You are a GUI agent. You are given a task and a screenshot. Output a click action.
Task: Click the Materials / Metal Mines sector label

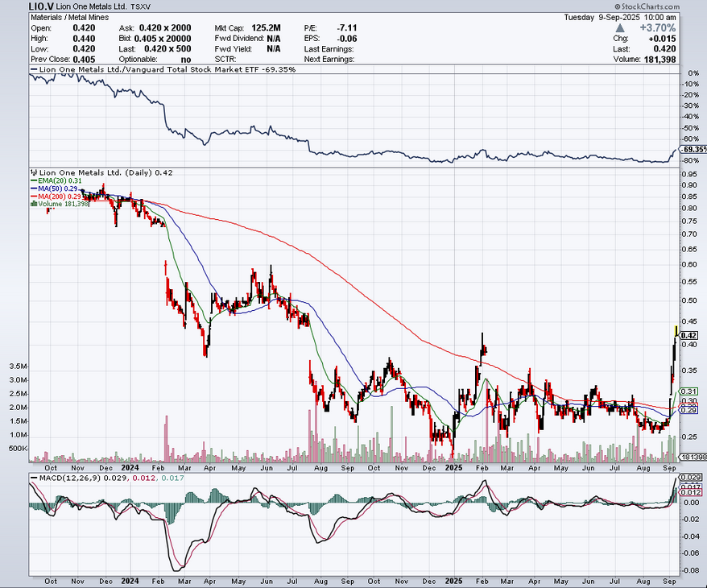pyautogui.click(x=70, y=17)
